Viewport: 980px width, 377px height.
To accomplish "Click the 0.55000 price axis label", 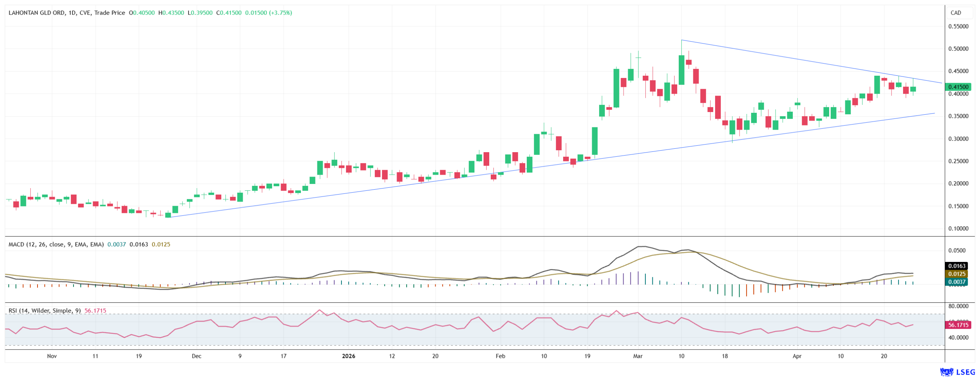I will [958, 26].
